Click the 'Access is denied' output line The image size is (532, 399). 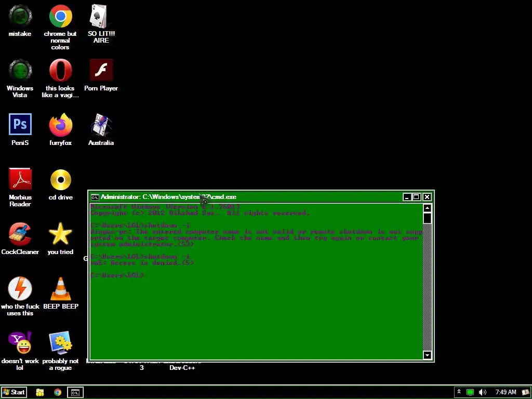pyautogui.click(x=142, y=263)
